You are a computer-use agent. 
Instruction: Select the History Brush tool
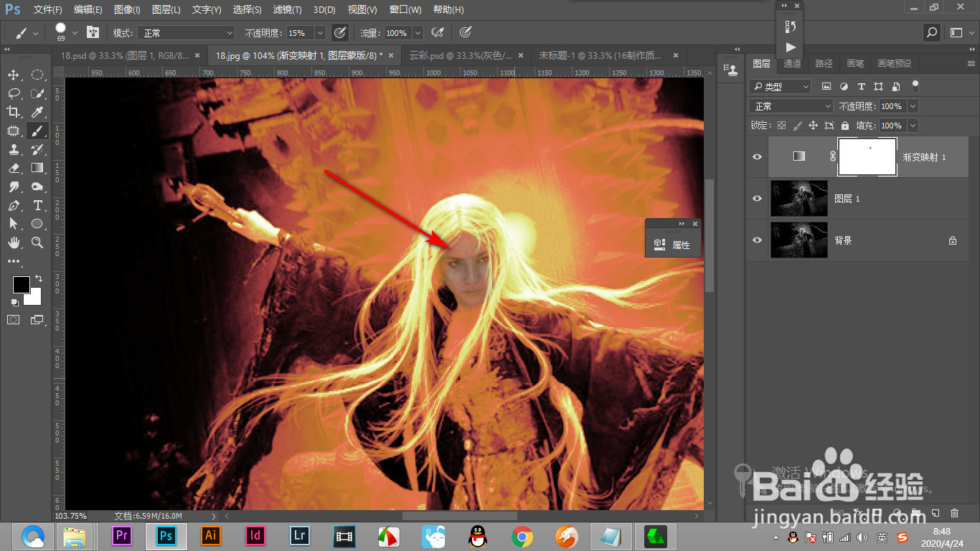(x=37, y=149)
